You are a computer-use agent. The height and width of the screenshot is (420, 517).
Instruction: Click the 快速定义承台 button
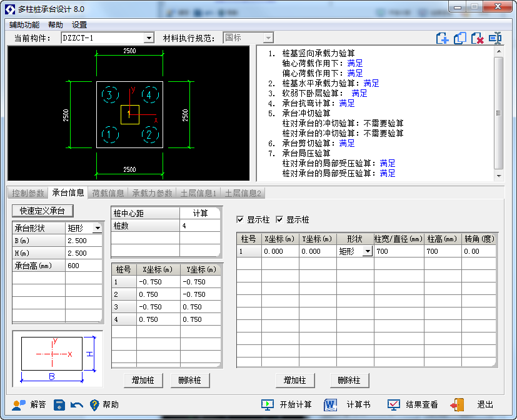(x=43, y=211)
